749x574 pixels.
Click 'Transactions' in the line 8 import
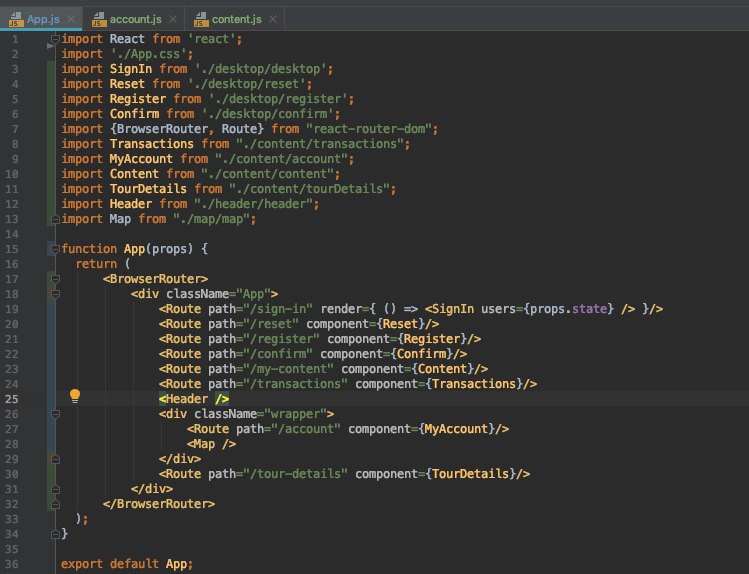[x=151, y=144]
